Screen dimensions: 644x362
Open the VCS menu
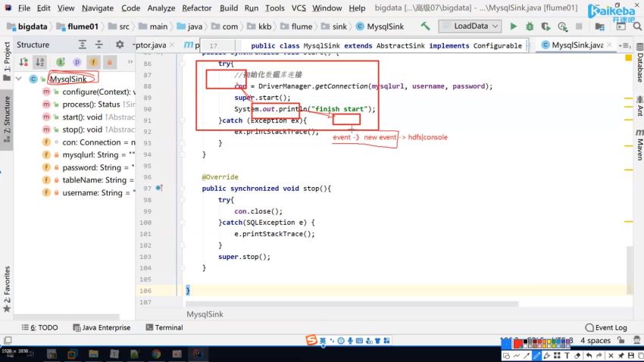point(299,8)
